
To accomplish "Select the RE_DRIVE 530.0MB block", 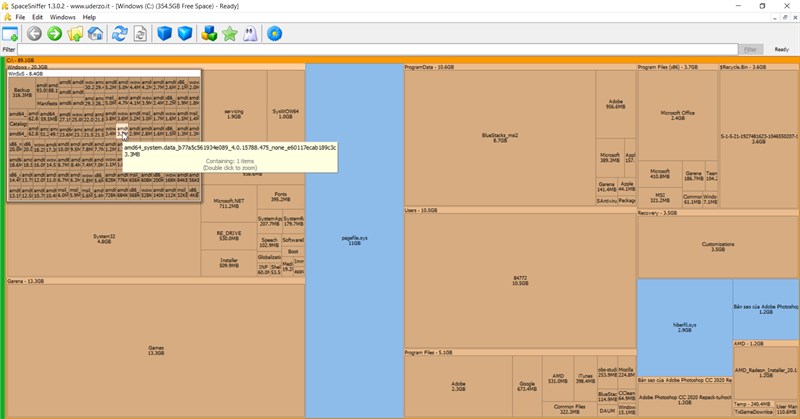I will (229, 236).
